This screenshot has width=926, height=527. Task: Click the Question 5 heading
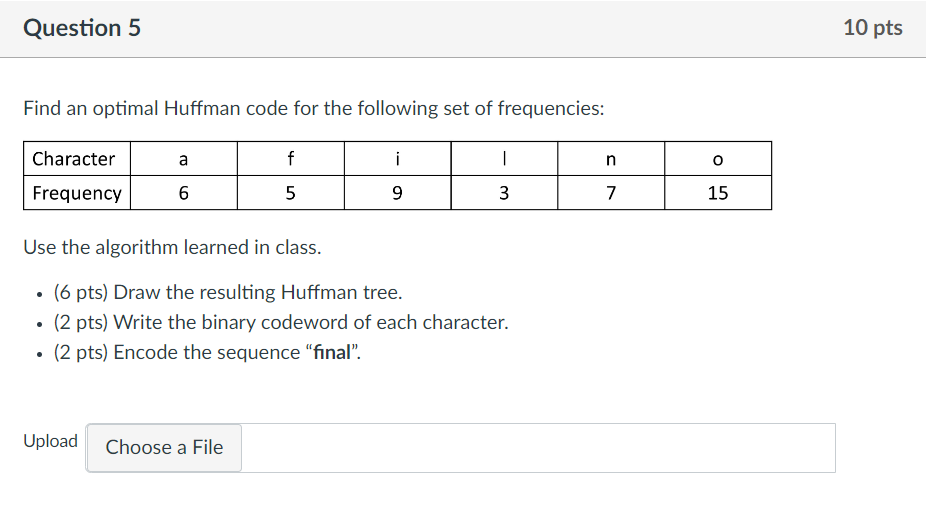pyautogui.click(x=82, y=28)
